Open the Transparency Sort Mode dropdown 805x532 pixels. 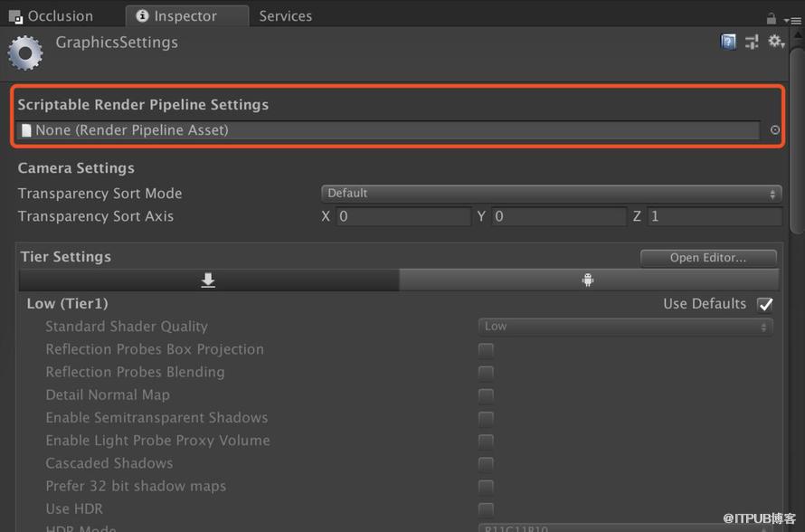[552, 194]
